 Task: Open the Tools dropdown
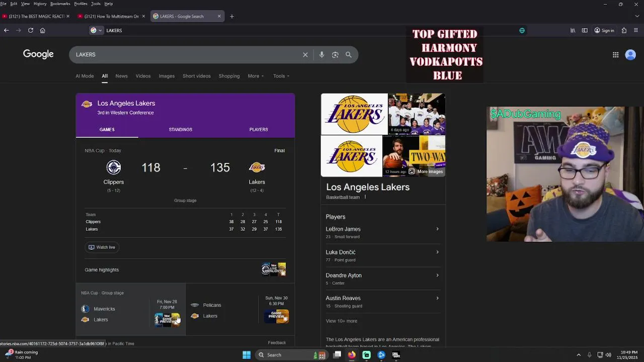pos(281,76)
